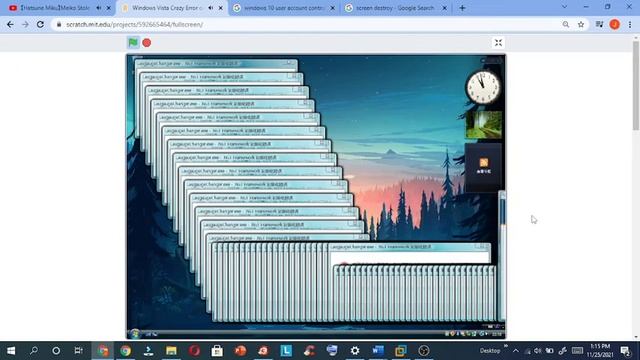Open the Desktop toolbar on the taskbar
This screenshot has width=640, height=360.
point(490,351)
